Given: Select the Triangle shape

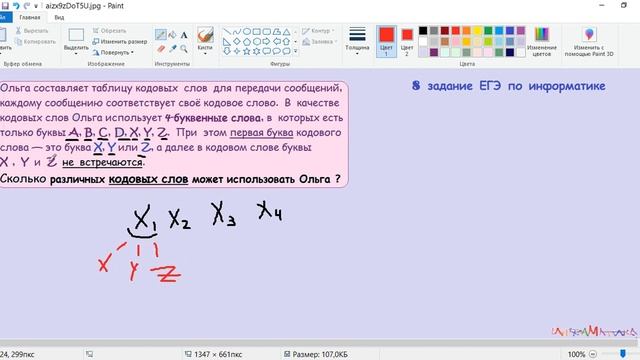Looking at the screenshot, I should pos(287,31).
